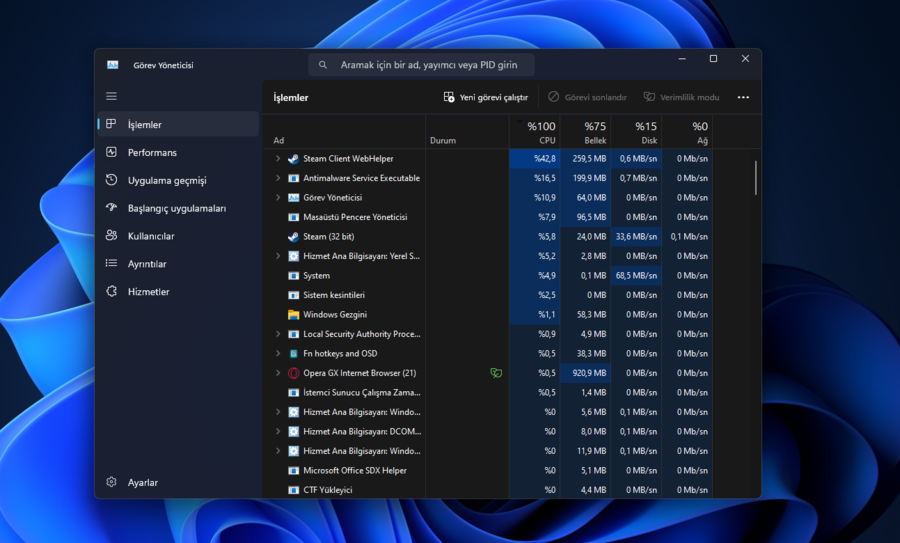Click the %42,8 CPU cell
The image size is (900, 543).
pos(534,159)
